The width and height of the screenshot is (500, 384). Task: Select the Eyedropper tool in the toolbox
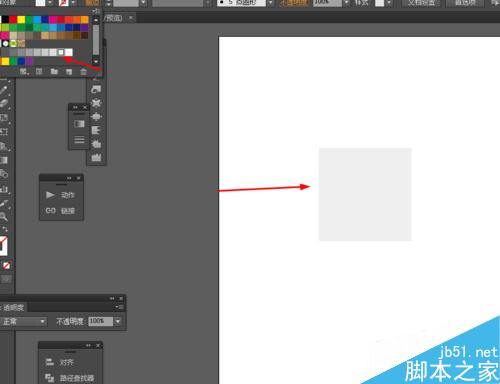pyautogui.click(x=4, y=203)
